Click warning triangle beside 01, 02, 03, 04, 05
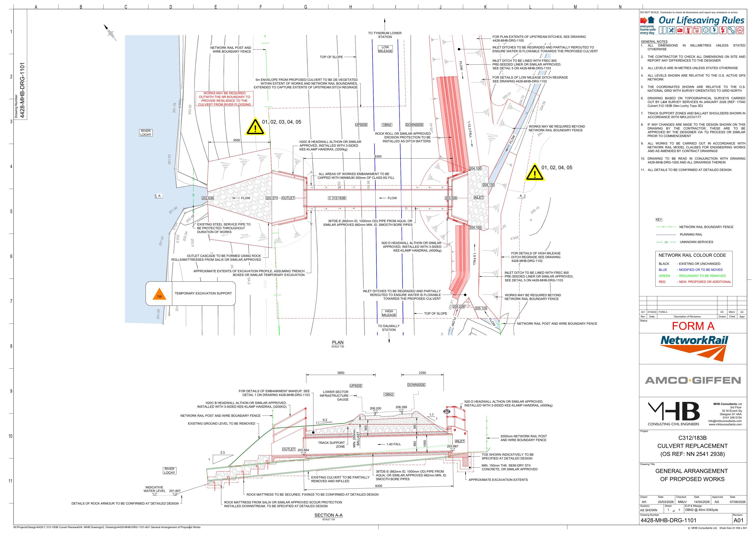This screenshot has width=756, height=534. tap(255, 127)
